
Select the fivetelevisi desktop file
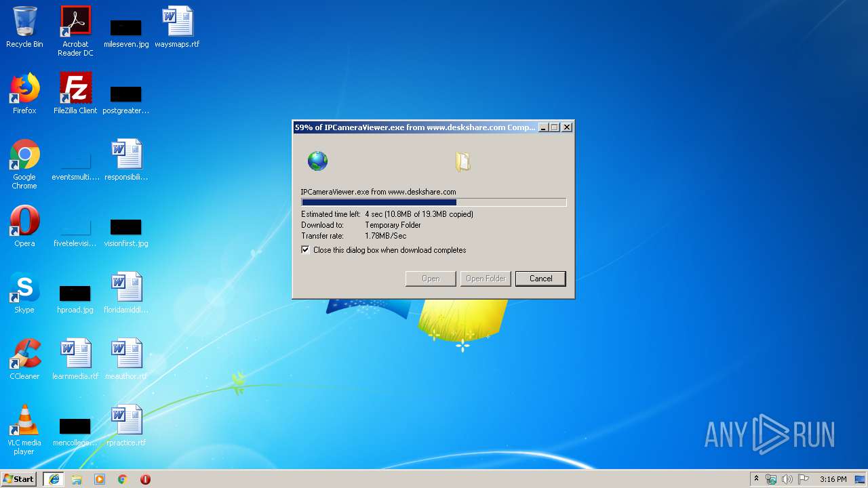coord(75,231)
